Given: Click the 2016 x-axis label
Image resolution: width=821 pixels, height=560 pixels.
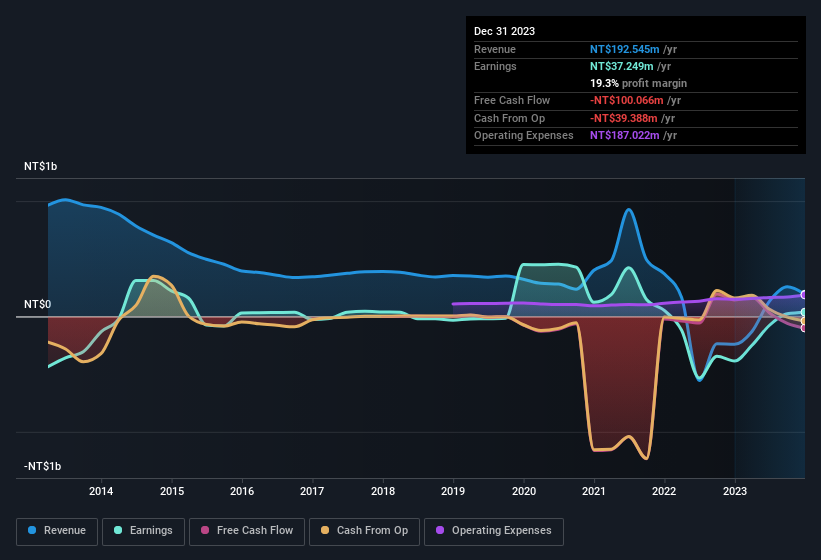Looking at the screenshot, I should click(x=242, y=491).
